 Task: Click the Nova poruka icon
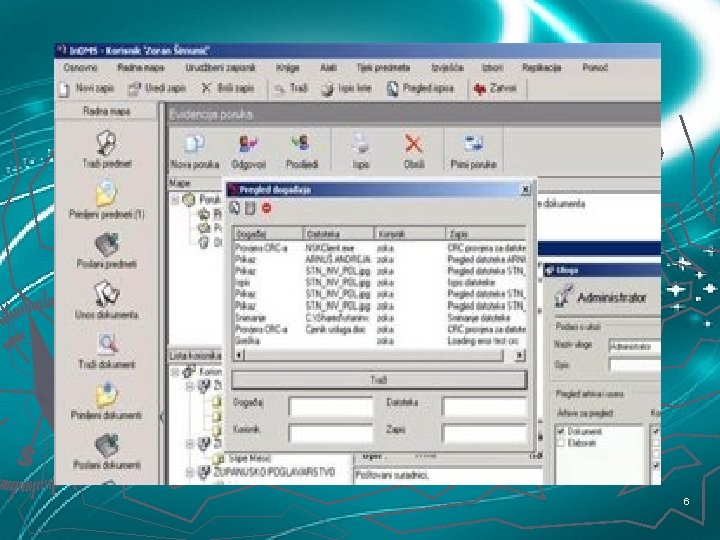tap(194, 144)
